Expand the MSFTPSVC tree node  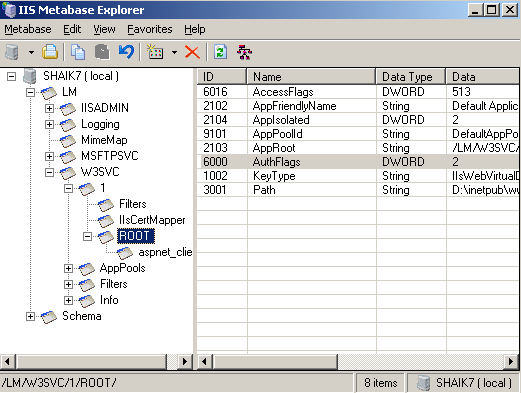point(49,156)
